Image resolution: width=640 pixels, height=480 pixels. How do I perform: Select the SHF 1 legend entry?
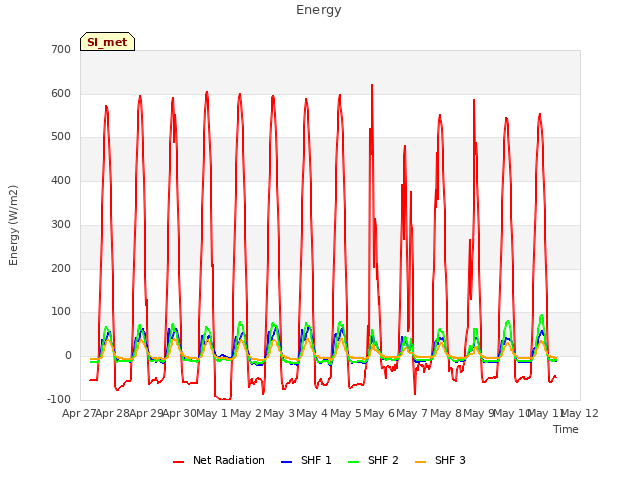click(306, 461)
